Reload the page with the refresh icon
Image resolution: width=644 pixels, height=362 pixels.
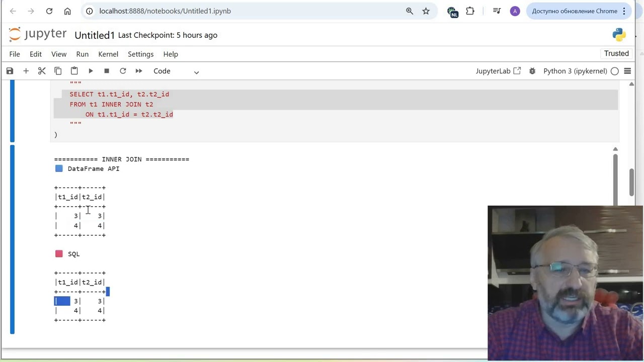click(x=49, y=11)
